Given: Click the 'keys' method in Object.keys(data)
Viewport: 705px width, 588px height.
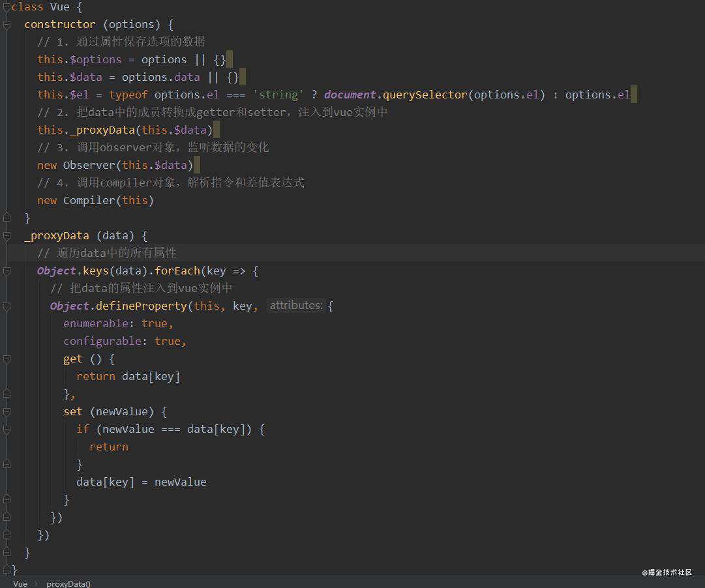Looking at the screenshot, I should pos(96,271).
